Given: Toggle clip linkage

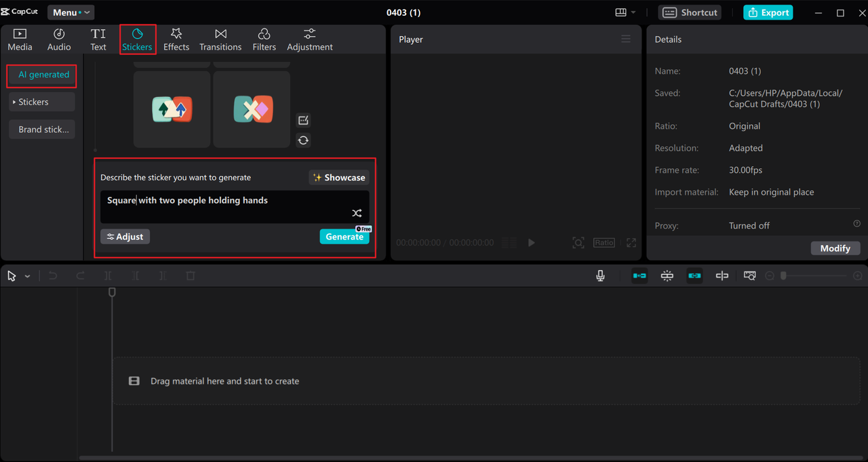Looking at the screenshot, I should pos(694,275).
